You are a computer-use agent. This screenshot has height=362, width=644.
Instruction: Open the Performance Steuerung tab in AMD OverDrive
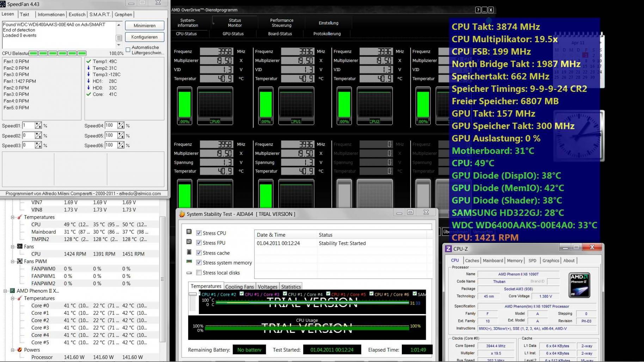(x=282, y=23)
